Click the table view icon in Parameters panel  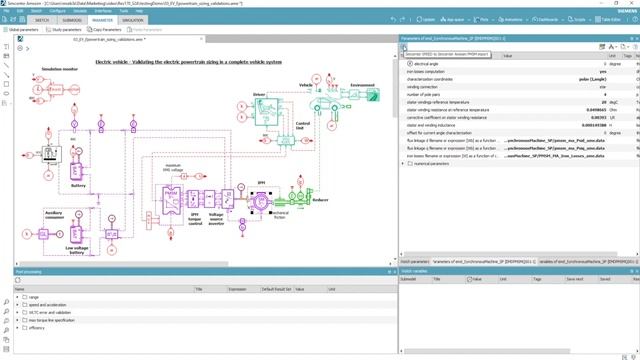coord(602,47)
